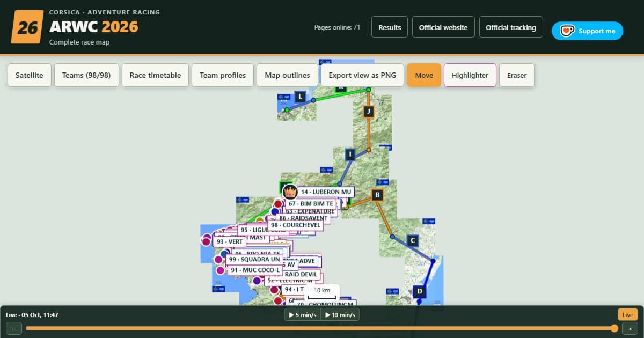Click the magenta dot beside 93 VERT
Viewport: 644px width, 338px height.
[206, 241]
